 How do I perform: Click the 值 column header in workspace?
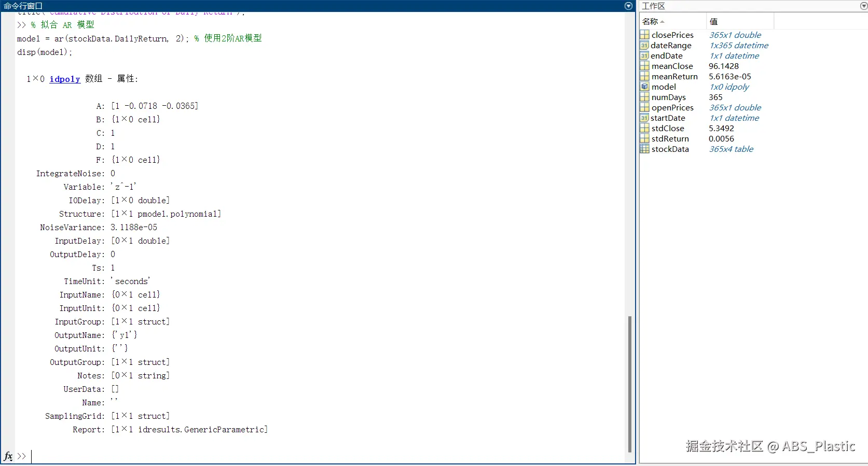[x=740, y=21]
